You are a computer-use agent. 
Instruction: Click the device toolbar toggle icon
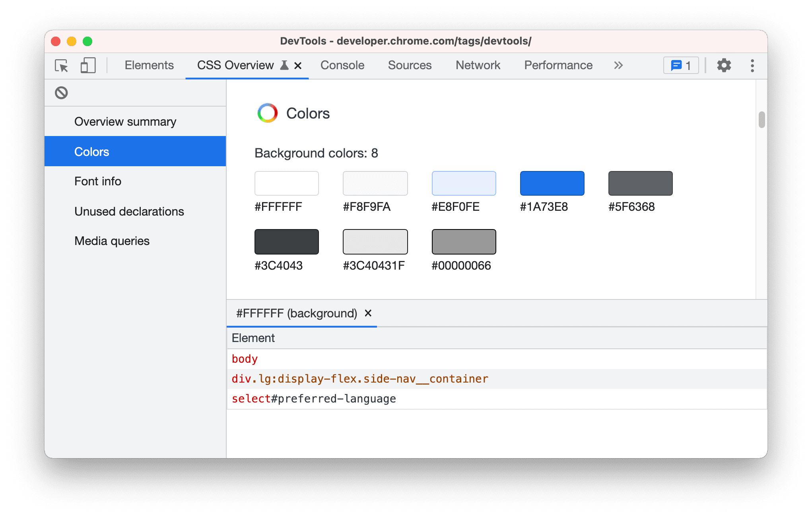click(x=87, y=65)
